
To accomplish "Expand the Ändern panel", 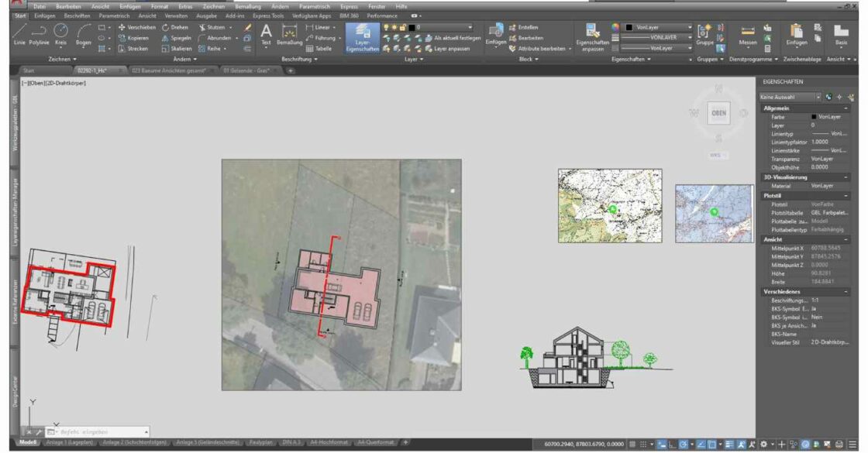I will click(185, 59).
